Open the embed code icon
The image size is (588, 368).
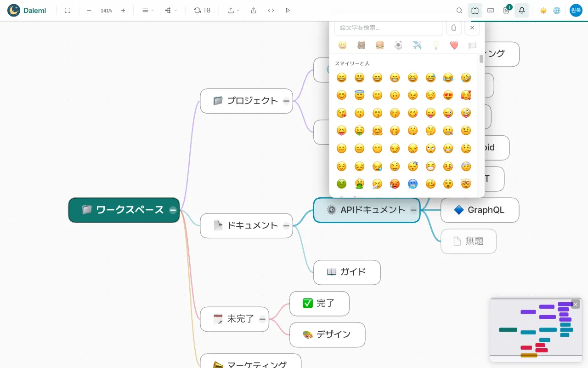[271, 10]
